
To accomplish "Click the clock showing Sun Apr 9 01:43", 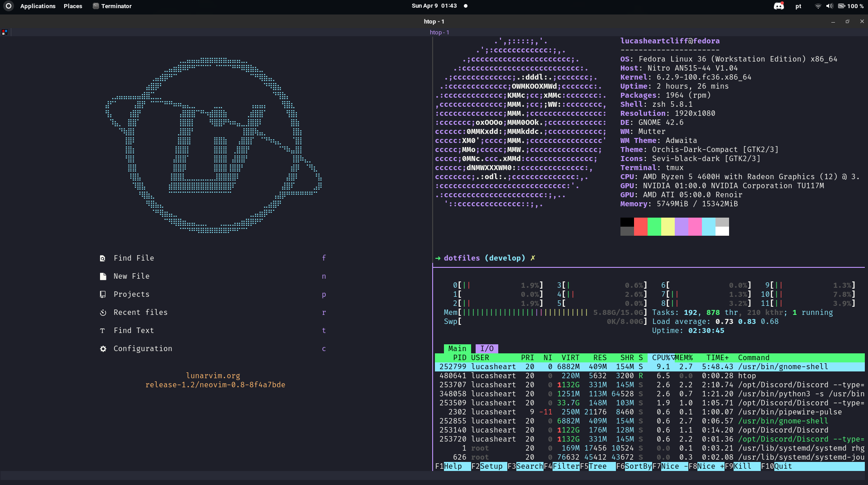I will tap(434, 6).
